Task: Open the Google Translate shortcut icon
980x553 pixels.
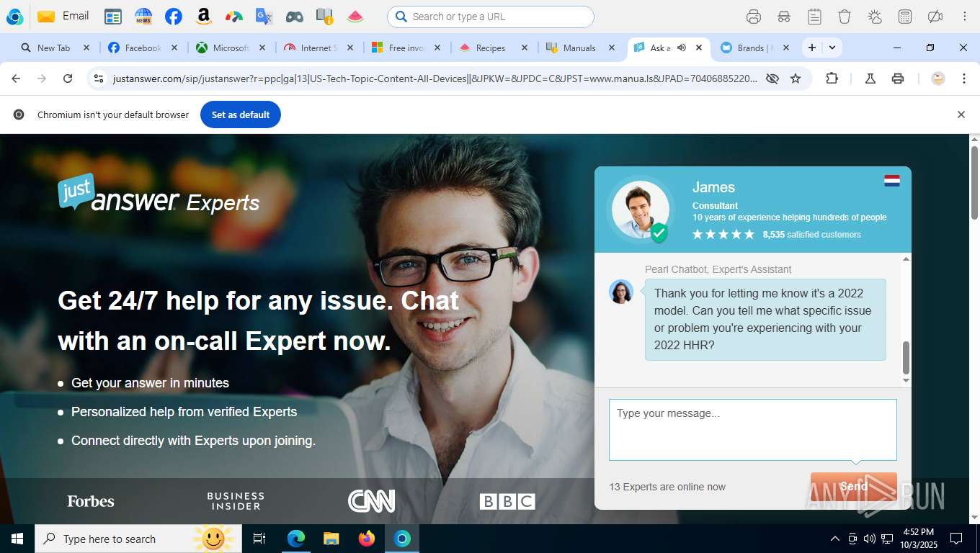Action: tap(264, 17)
